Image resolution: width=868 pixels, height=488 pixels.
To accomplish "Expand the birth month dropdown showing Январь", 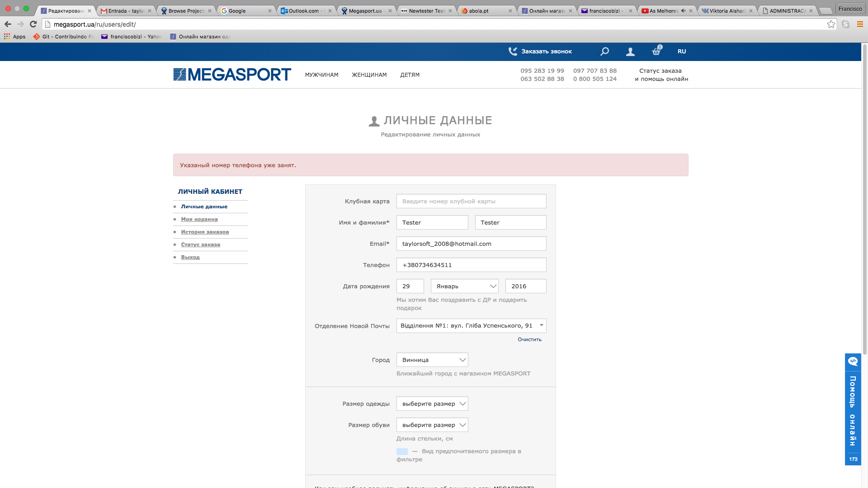I will coord(464,286).
